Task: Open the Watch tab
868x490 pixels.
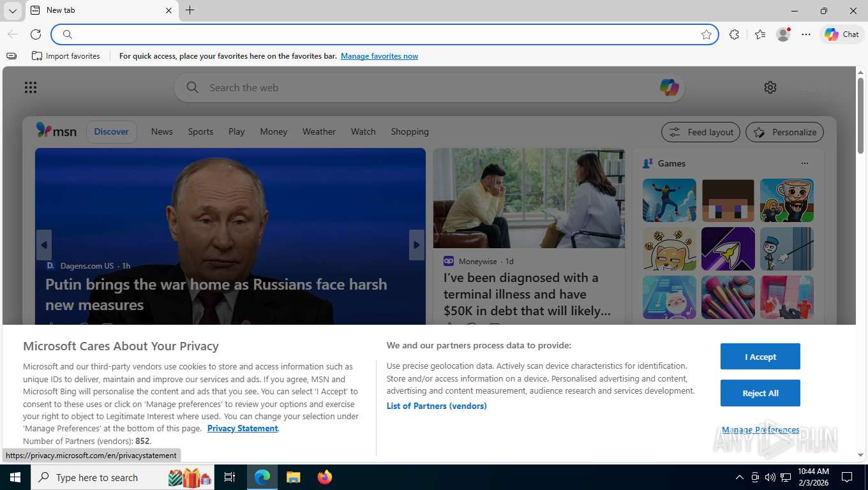Action: pyautogui.click(x=363, y=131)
